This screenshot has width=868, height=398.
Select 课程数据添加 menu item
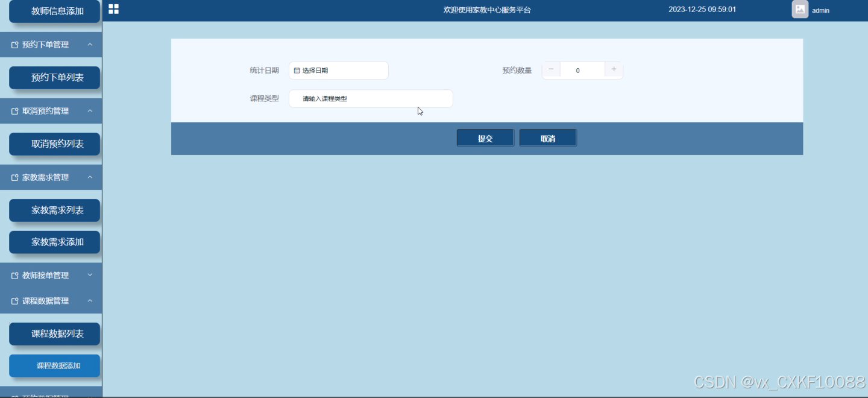tap(54, 365)
